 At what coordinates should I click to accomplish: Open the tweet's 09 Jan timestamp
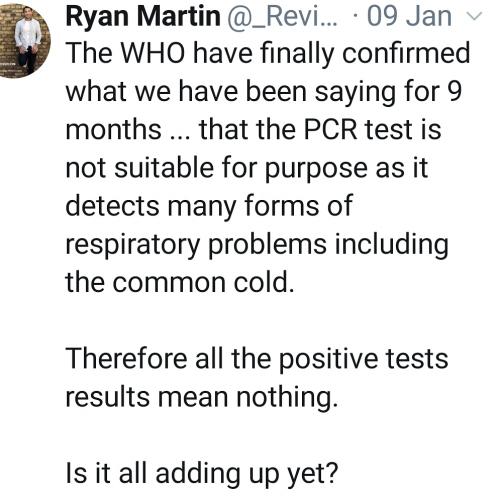(x=410, y=16)
